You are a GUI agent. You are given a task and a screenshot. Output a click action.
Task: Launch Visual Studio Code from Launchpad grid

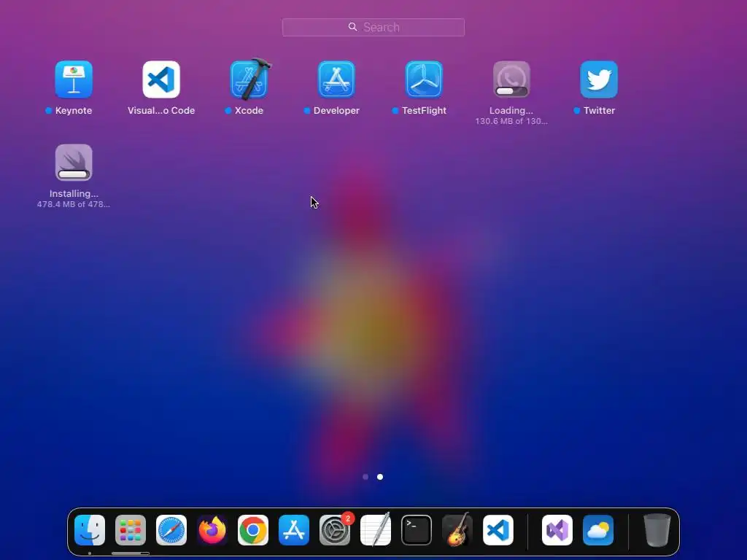tap(161, 79)
